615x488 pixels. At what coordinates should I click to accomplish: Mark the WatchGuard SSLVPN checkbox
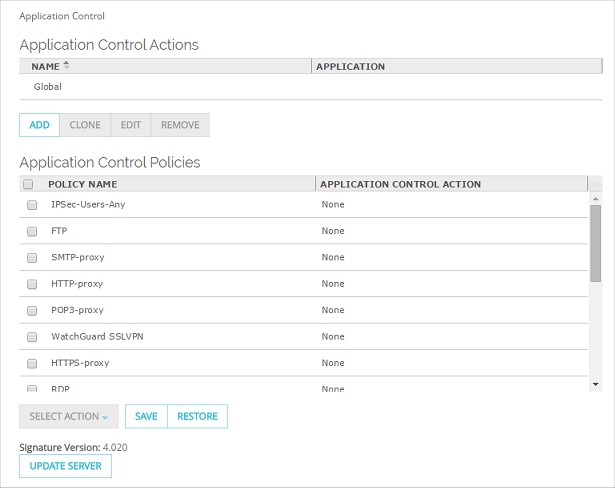pyautogui.click(x=31, y=337)
